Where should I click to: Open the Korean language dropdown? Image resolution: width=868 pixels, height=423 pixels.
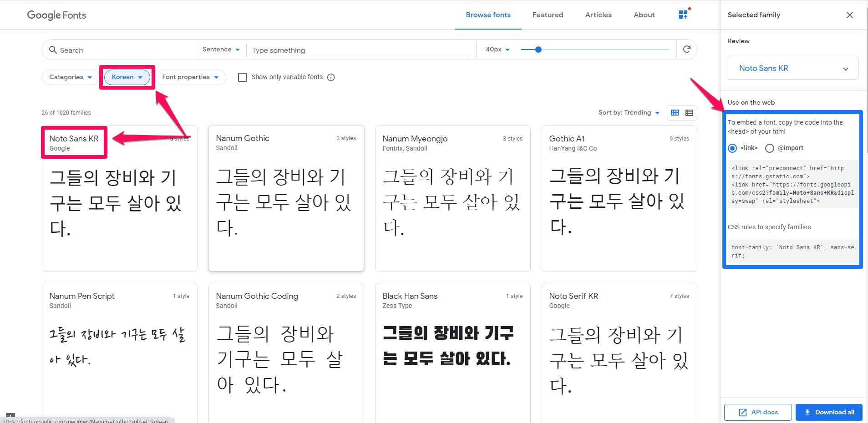coord(127,77)
